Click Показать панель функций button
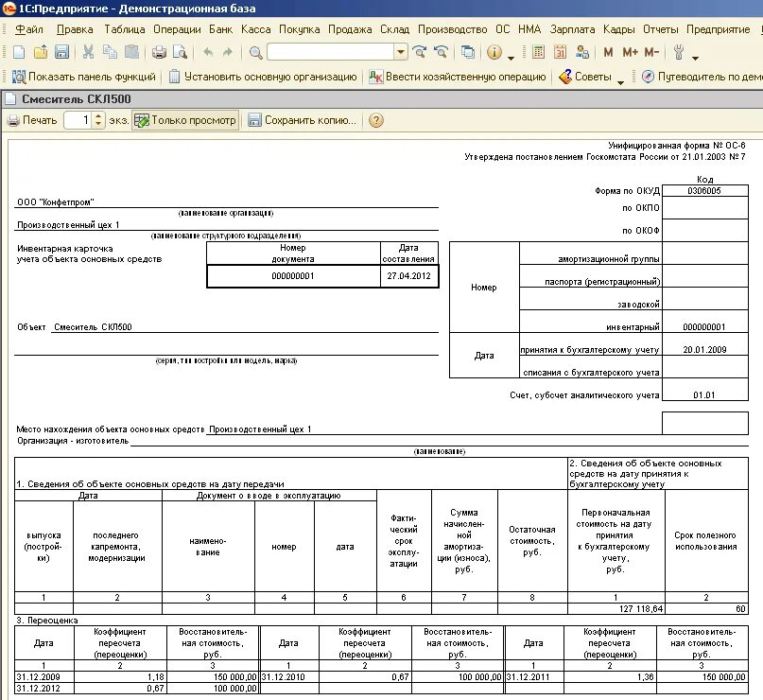 point(84,77)
